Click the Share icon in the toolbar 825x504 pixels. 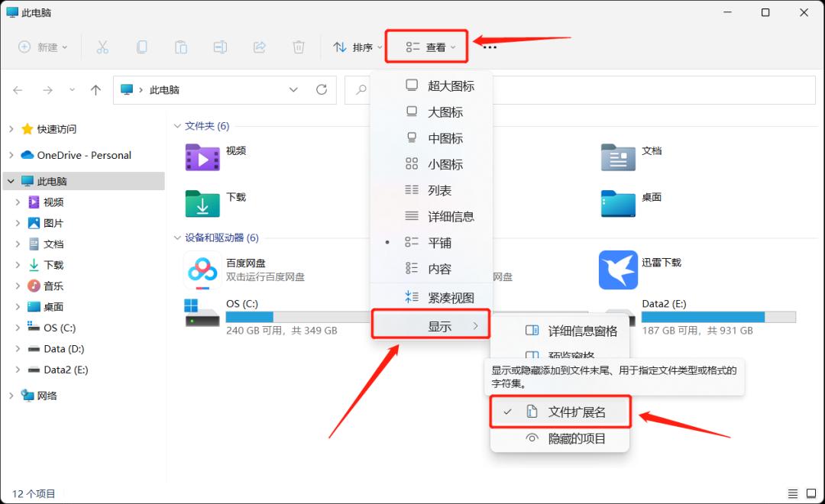260,47
